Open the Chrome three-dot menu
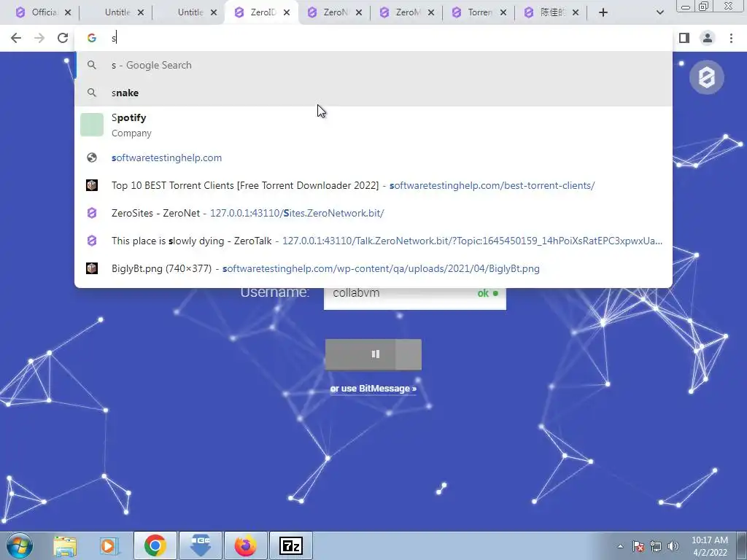747x560 pixels. tap(731, 38)
